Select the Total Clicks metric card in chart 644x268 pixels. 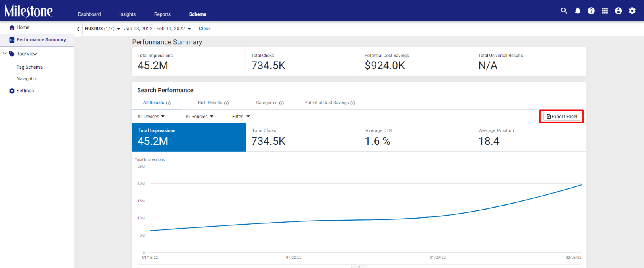click(x=302, y=137)
